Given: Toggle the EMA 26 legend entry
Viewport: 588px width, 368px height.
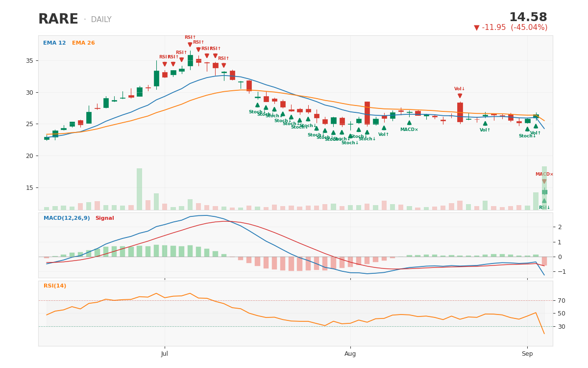Looking at the screenshot, I should pos(83,43).
